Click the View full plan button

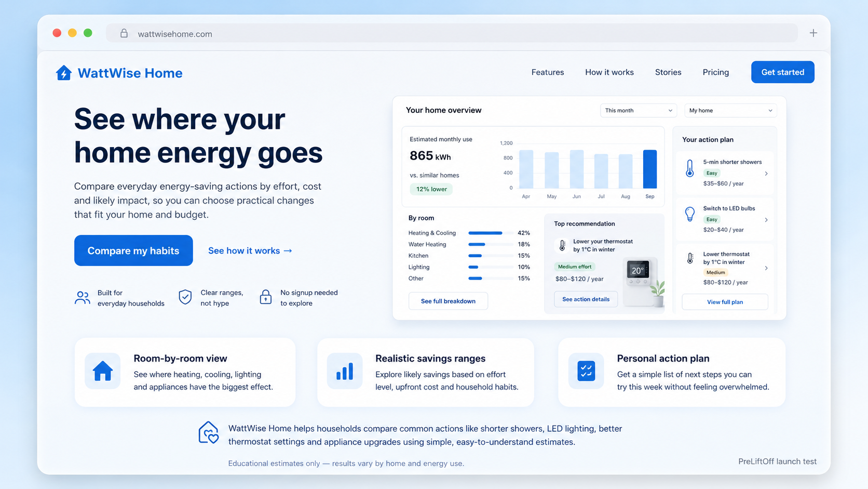(725, 302)
